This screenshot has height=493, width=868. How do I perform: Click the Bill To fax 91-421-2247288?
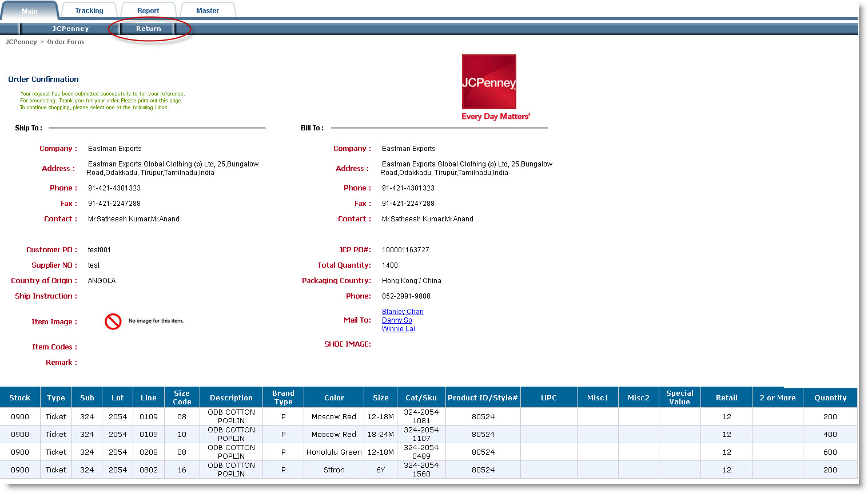click(x=408, y=204)
